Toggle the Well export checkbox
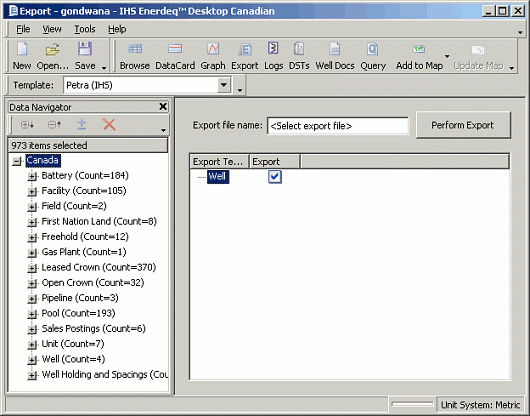The image size is (530, 416). pos(274,176)
